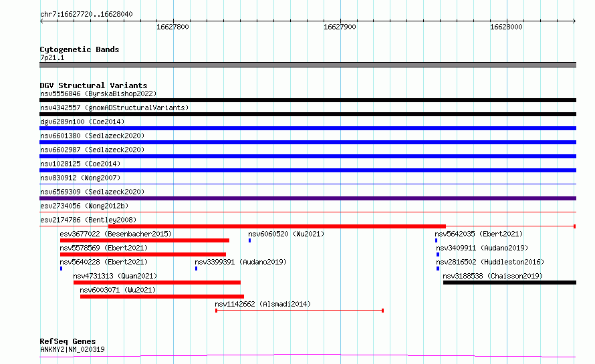
Task: Select the esv2174786 thick red bar
Action: coord(277,226)
